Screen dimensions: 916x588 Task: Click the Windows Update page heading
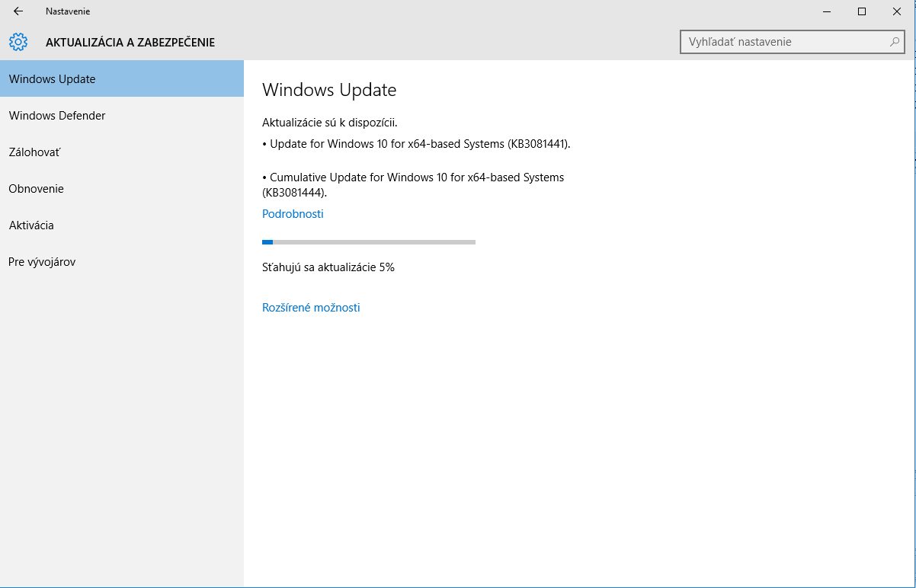coord(329,90)
